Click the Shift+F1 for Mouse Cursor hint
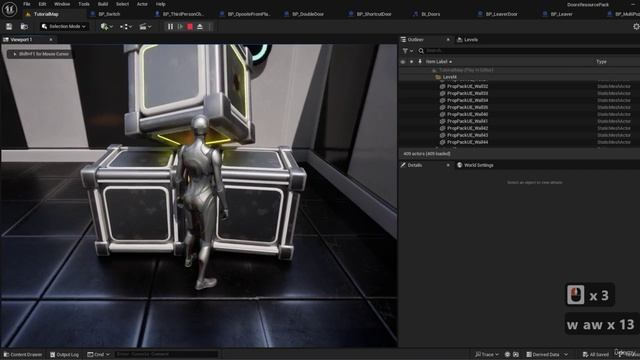Screen dimensions: 640x360 41,54
